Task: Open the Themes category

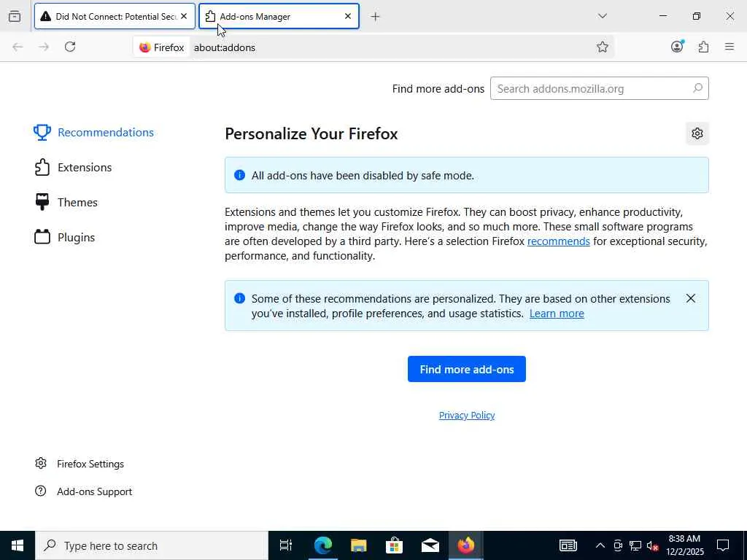Action: pos(66,203)
